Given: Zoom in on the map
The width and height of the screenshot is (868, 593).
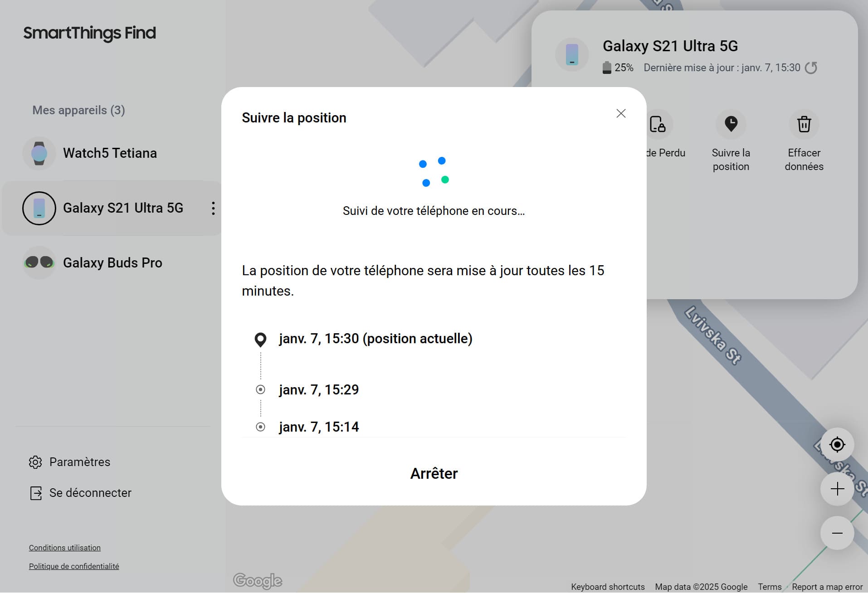Looking at the screenshot, I should point(837,489).
